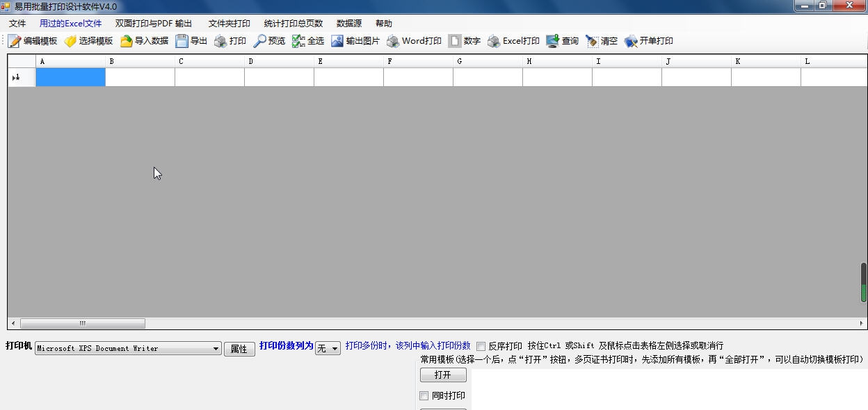Open the 数据源 menu

click(x=348, y=23)
